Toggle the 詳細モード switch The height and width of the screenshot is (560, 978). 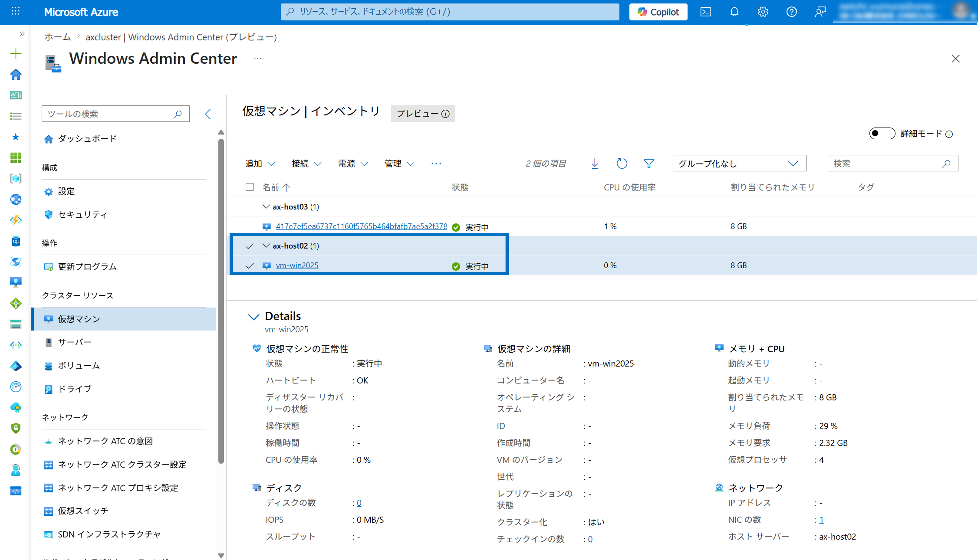882,133
